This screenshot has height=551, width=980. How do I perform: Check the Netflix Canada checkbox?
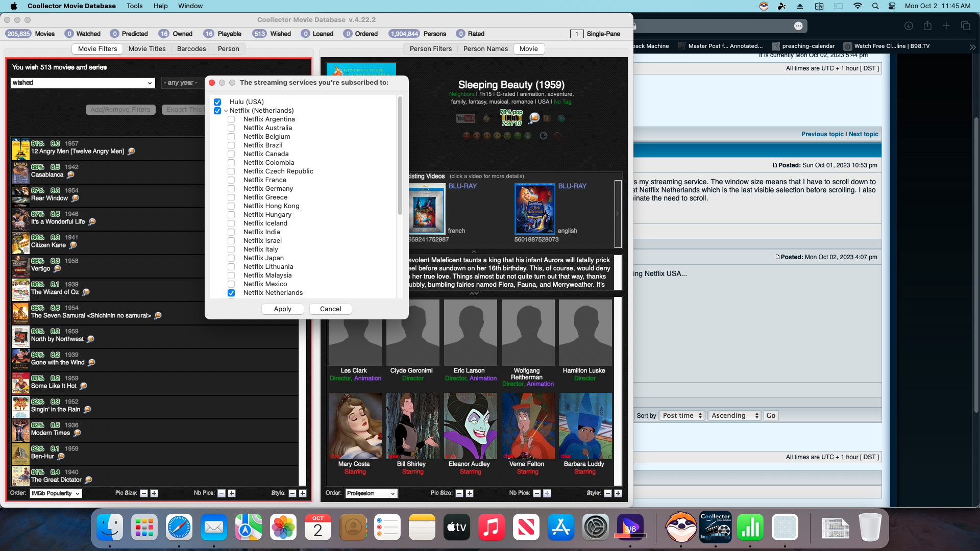click(231, 154)
